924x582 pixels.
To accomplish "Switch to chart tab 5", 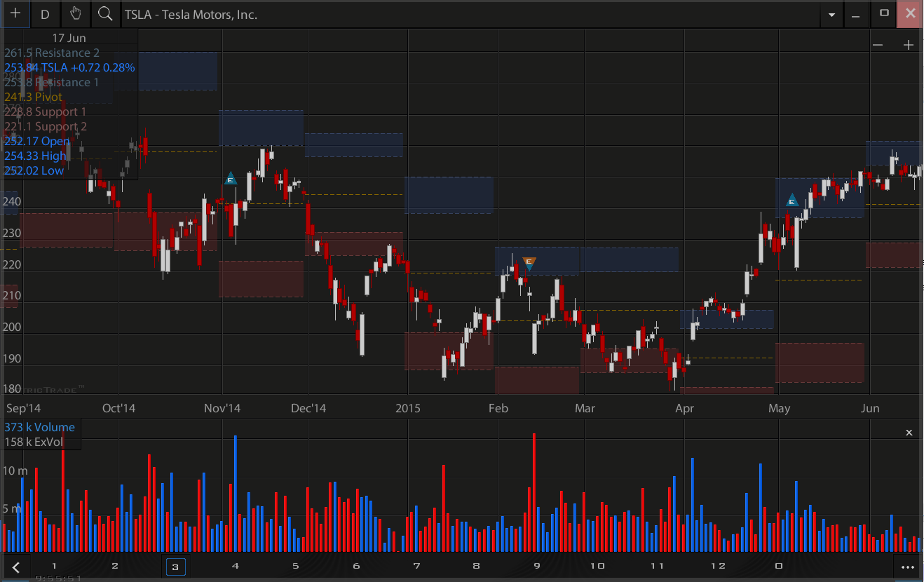I will coord(296,566).
